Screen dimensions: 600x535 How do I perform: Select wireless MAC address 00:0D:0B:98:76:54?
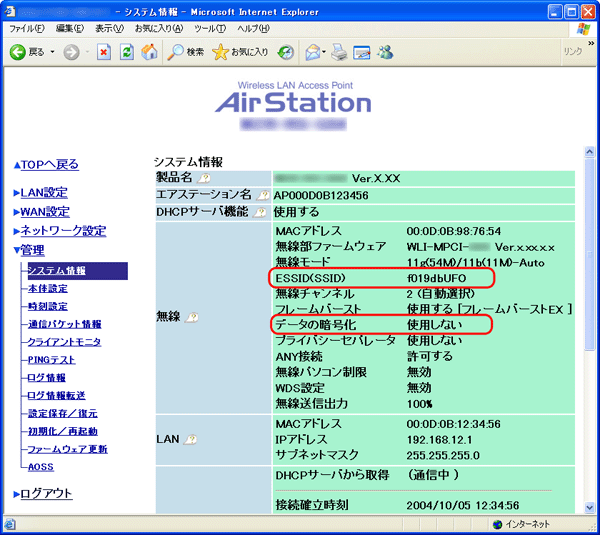[x=454, y=231]
